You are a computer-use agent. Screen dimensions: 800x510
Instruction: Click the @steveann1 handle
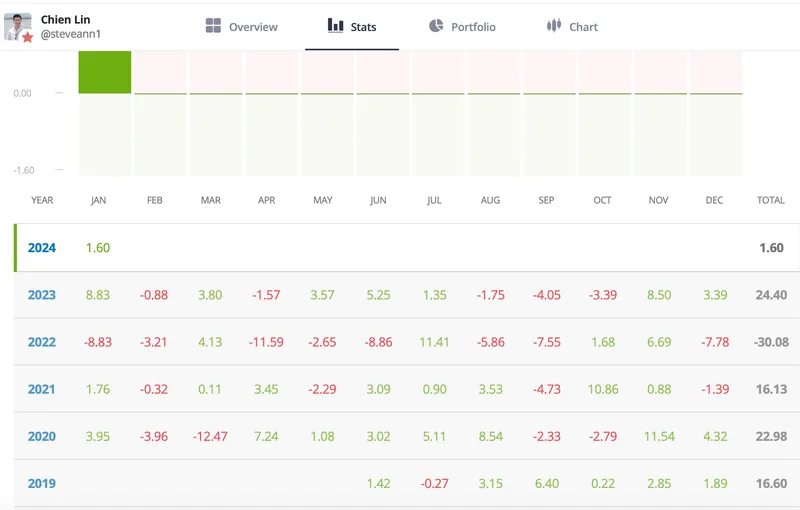pos(71,35)
